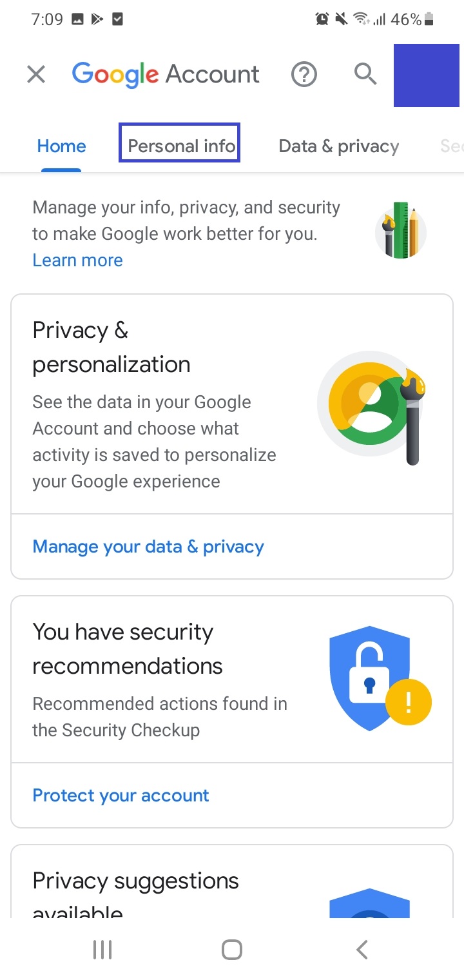Image resolution: width=464 pixels, height=980 pixels.
Task: Tap the Android home navigation button
Action: [x=232, y=949]
